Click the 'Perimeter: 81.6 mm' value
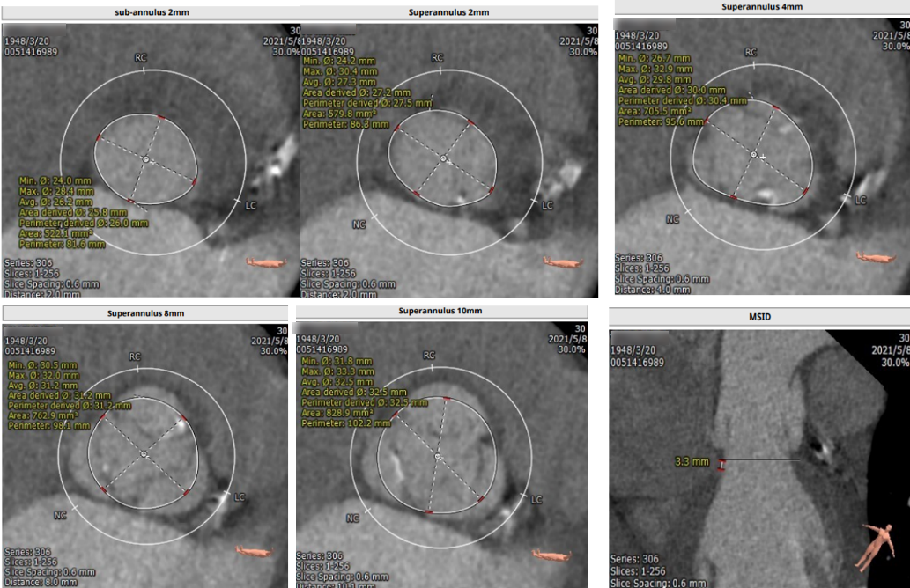 coord(62,244)
